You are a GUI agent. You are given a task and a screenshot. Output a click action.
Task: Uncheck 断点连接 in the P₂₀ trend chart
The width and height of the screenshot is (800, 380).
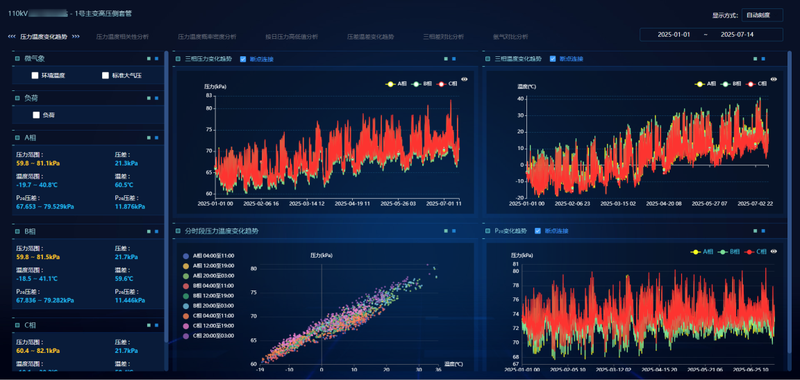pyautogui.click(x=538, y=231)
